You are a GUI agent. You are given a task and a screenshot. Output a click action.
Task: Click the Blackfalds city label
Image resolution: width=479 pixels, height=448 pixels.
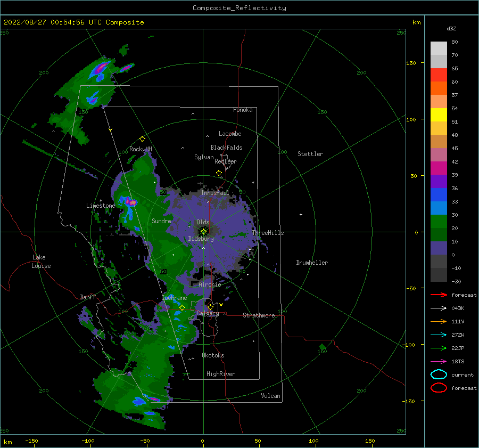(x=226, y=148)
